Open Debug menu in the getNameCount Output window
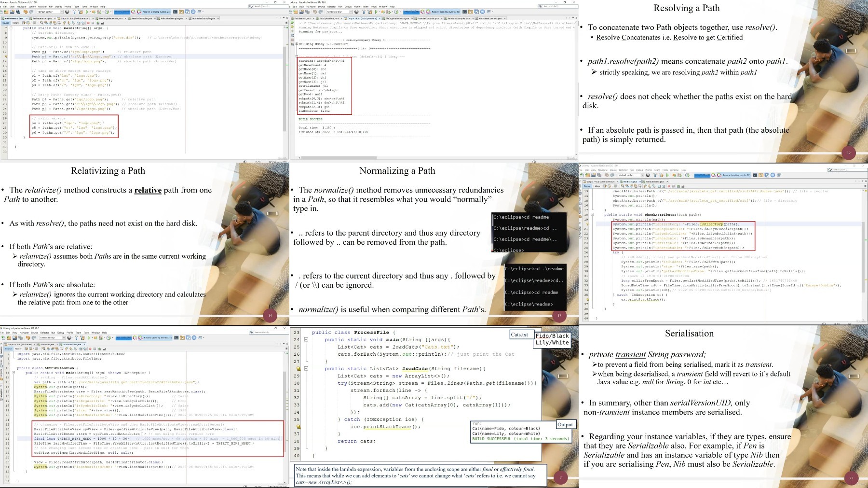Screen dimensions: 868x488 point(348,7)
